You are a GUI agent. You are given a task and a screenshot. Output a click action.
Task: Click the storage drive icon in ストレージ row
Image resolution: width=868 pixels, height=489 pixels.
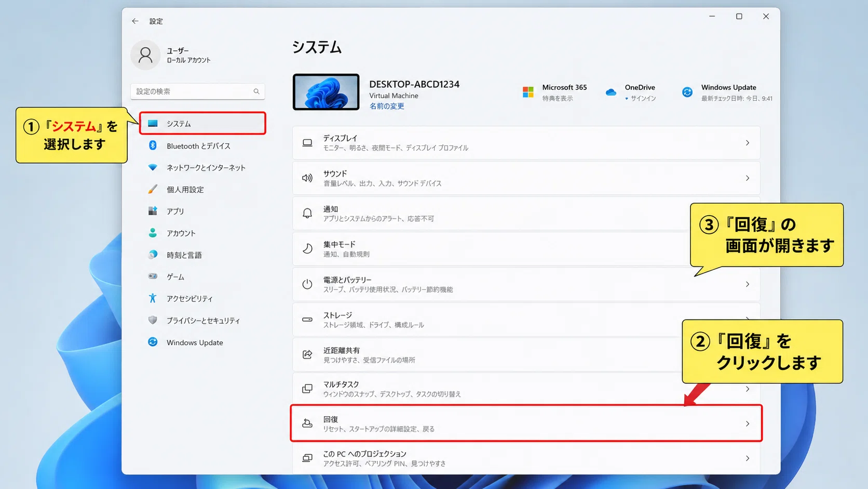(x=307, y=320)
